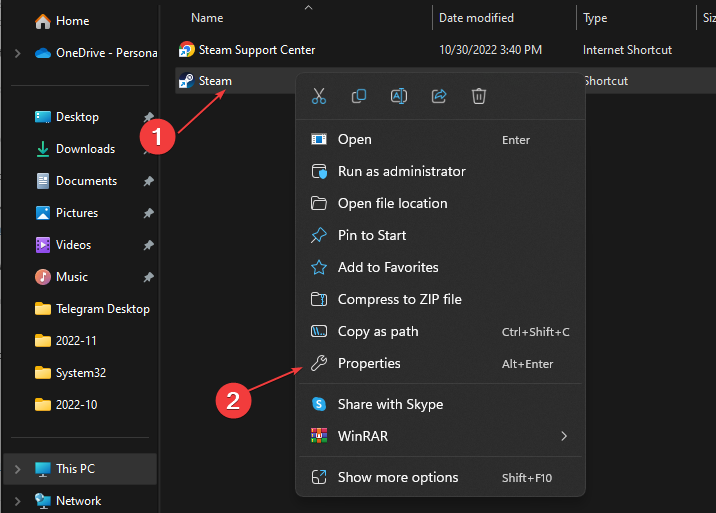
Task: Select the Steam shortcut file
Action: 215,81
